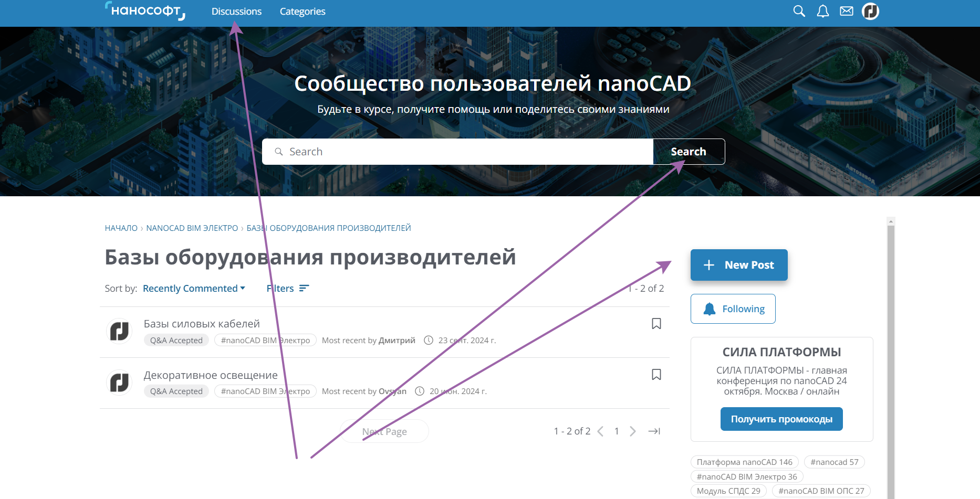The height and width of the screenshot is (499, 980).
Task: Select the Платформа nanoCAD 146 tag
Action: tap(745, 462)
